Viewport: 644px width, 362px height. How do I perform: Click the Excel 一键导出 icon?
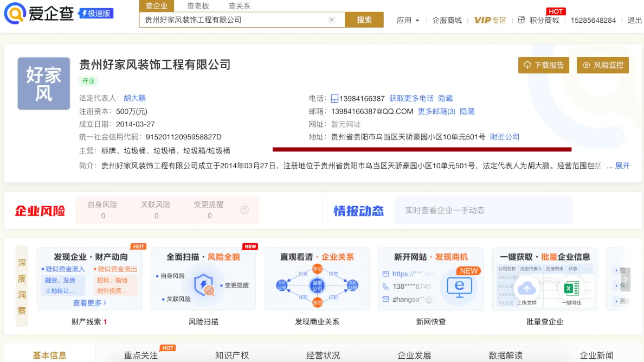coord(571,288)
